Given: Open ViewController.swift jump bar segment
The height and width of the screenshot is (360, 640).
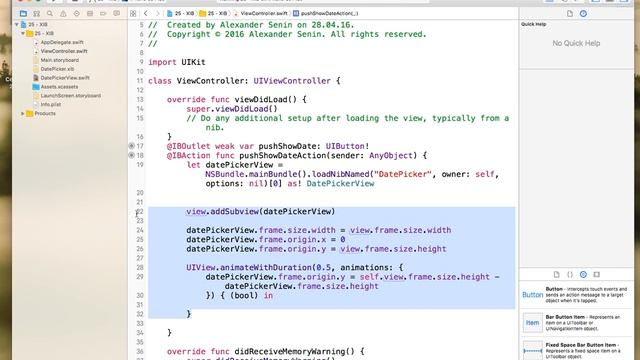Looking at the screenshot, I should 260,13.
